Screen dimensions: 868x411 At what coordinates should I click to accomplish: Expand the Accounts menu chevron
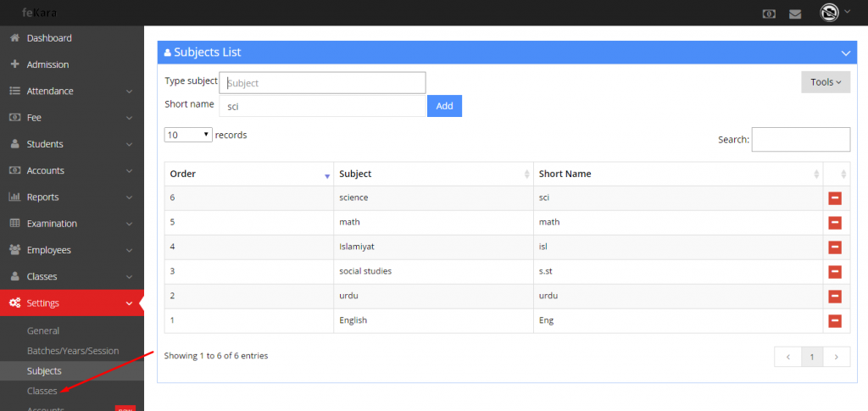pos(129,171)
